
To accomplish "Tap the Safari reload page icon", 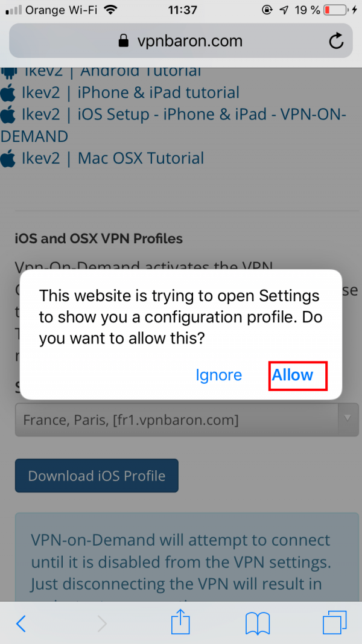I will [x=336, y=40].
